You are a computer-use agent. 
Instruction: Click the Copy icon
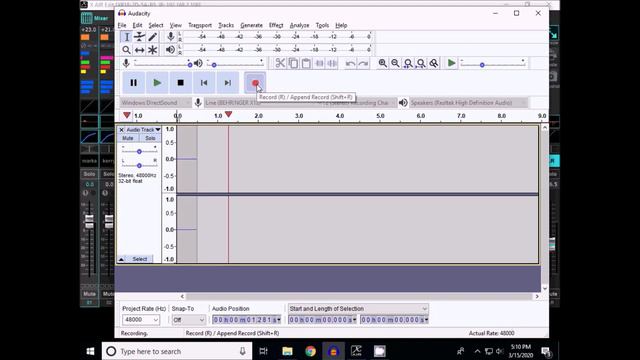pos(293,63)
